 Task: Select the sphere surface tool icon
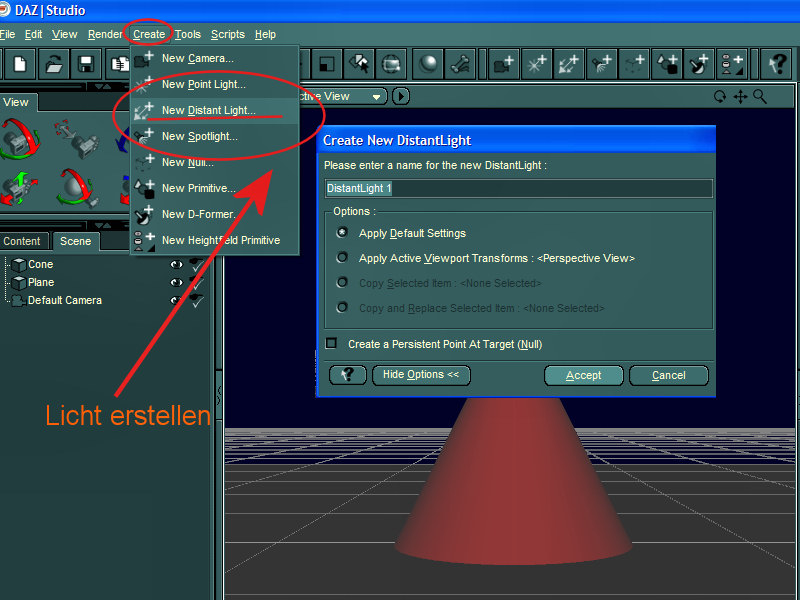[x=428, y=64]
